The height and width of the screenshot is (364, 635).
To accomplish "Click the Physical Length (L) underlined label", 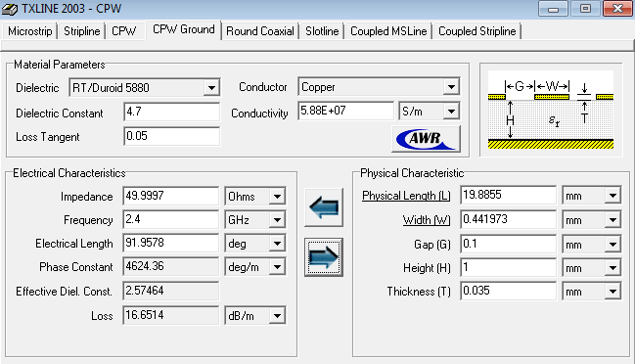I will click(406, 196).
